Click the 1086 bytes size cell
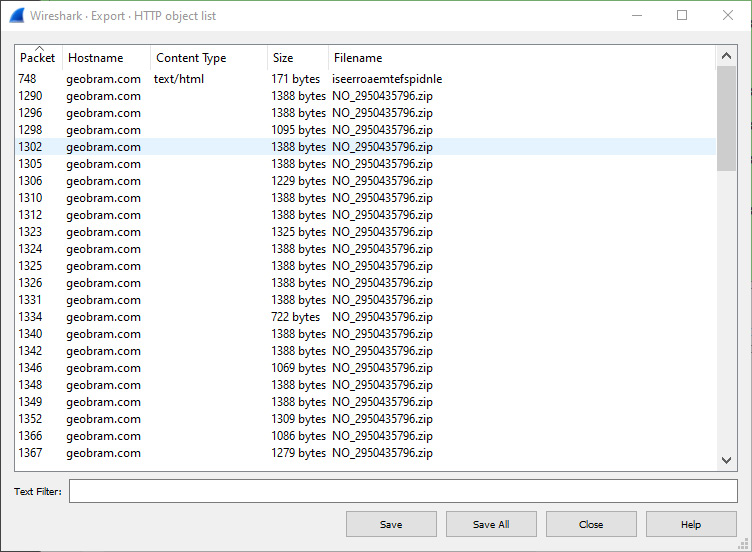The height and width of the screenshot is (552, 752). [298, 436]
